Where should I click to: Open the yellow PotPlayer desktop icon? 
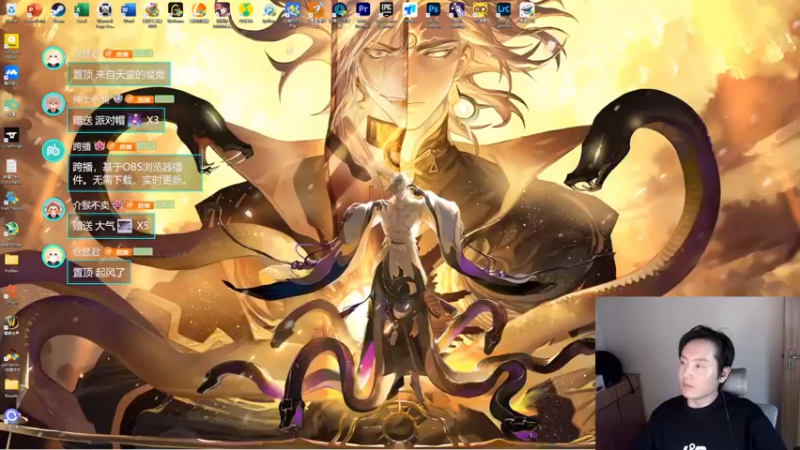point(11,43)
